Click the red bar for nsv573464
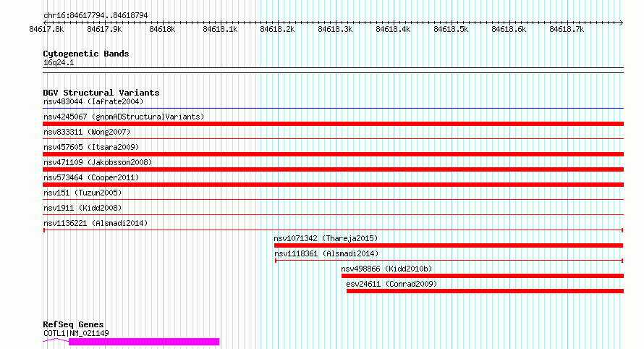 coord(333,185)
